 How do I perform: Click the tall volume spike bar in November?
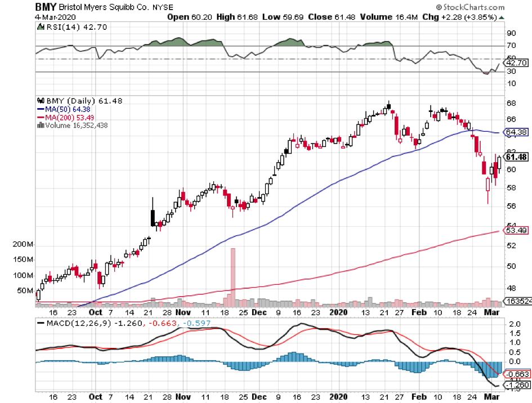[233, 277]
